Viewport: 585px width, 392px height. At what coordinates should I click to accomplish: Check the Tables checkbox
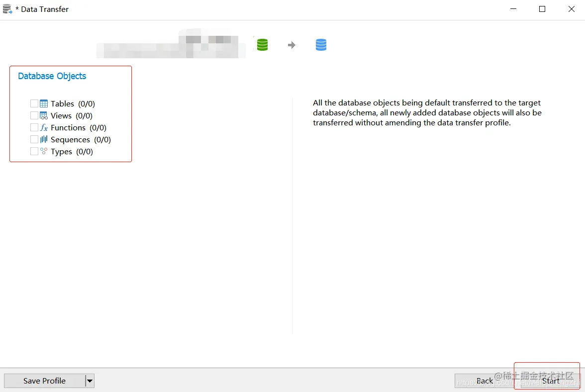(34, 103)
